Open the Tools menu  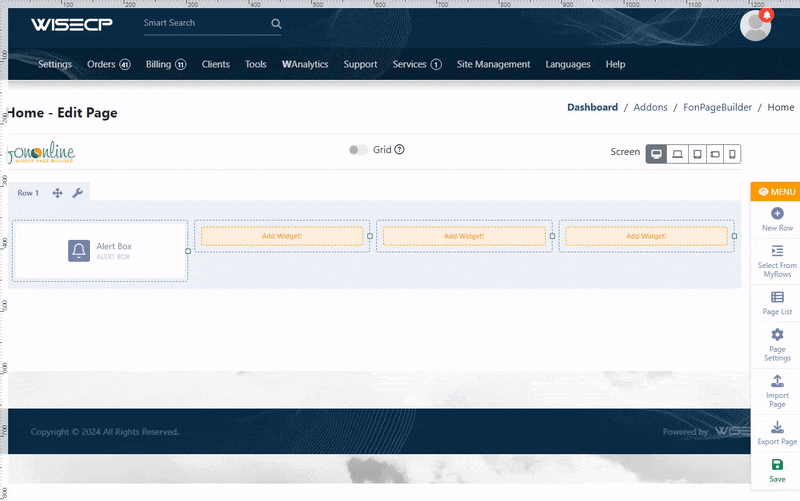coord(256,64)
